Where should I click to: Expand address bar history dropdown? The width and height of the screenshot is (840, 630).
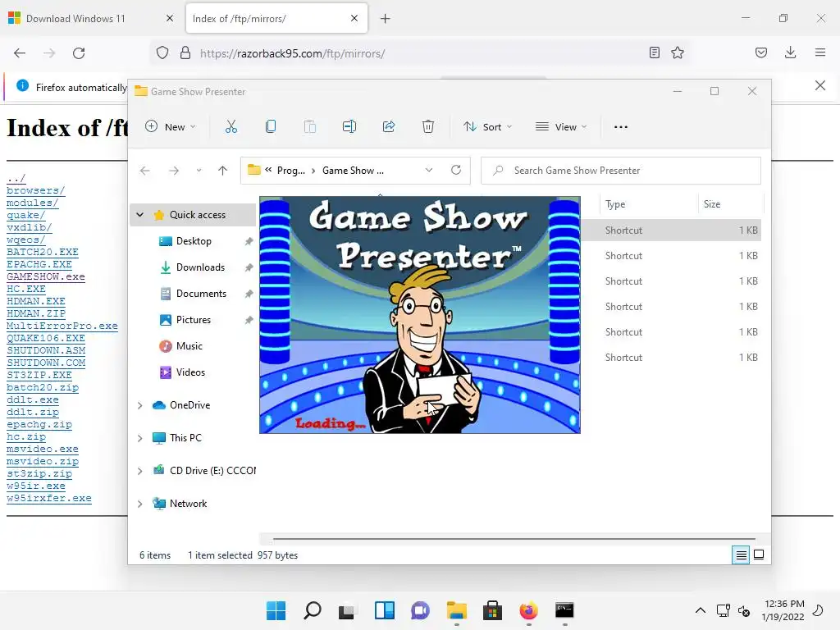[x=428, y=171]
